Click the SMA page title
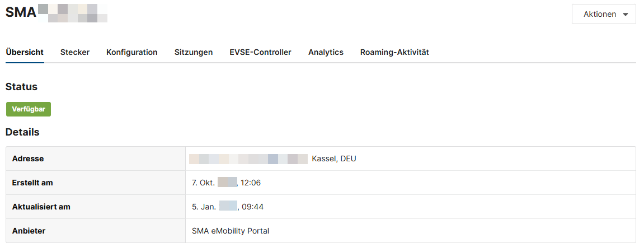The image size is (644, 247). coord(21,12)
